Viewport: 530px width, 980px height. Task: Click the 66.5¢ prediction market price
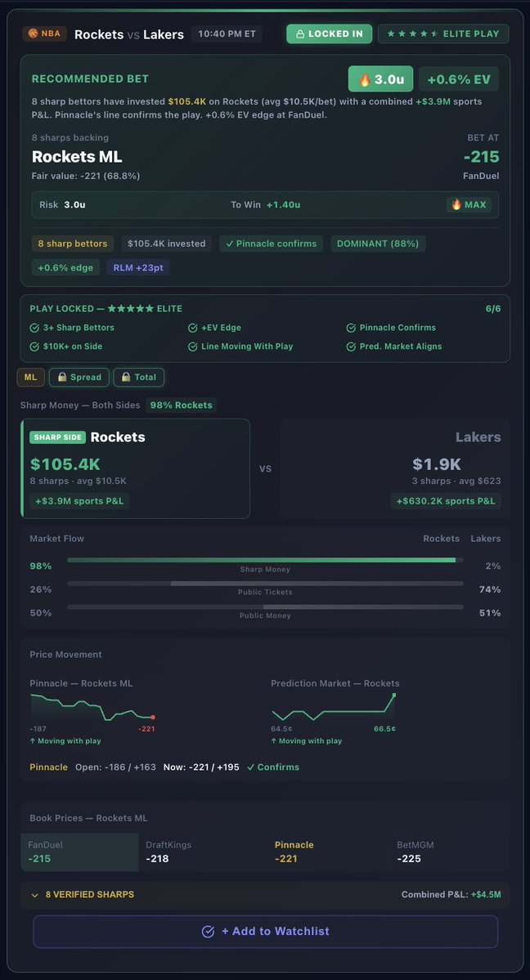(385, 729)
